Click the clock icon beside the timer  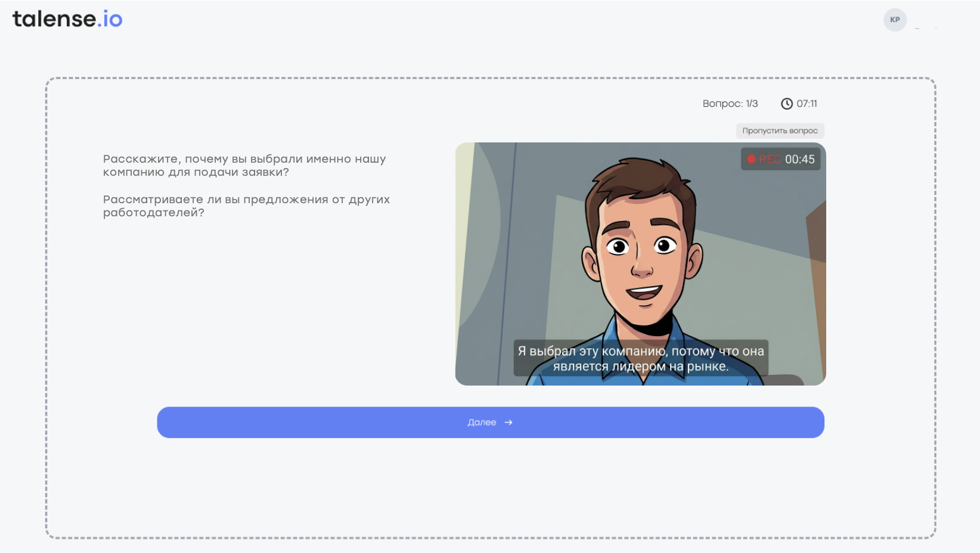(787, 104)
